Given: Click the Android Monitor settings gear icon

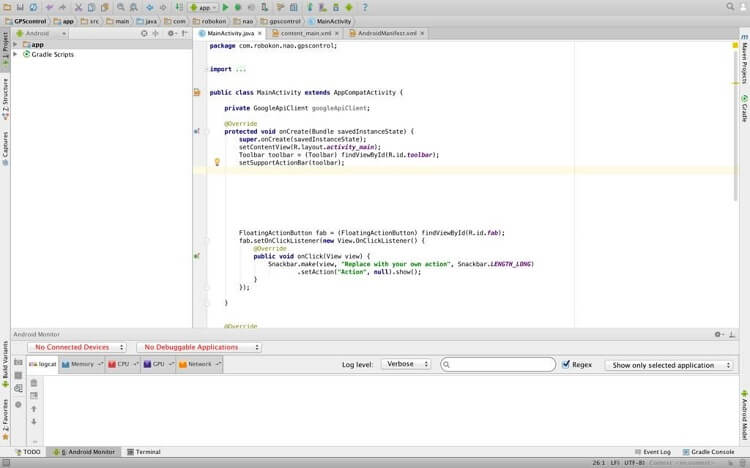Looking at the screenshot, I should click(718, 334).
